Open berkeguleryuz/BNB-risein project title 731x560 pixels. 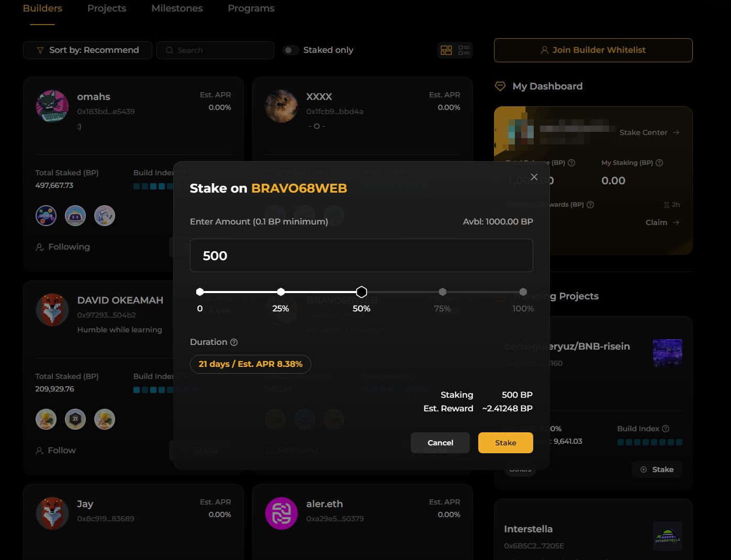567,346
